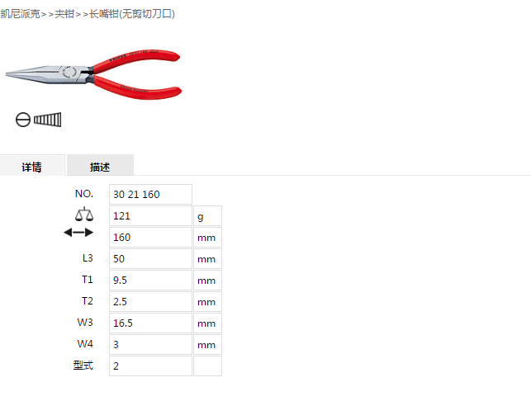Screen dimensions: 531x420
Task: Click the length field showing 160
Action: (x=150, y=238)
